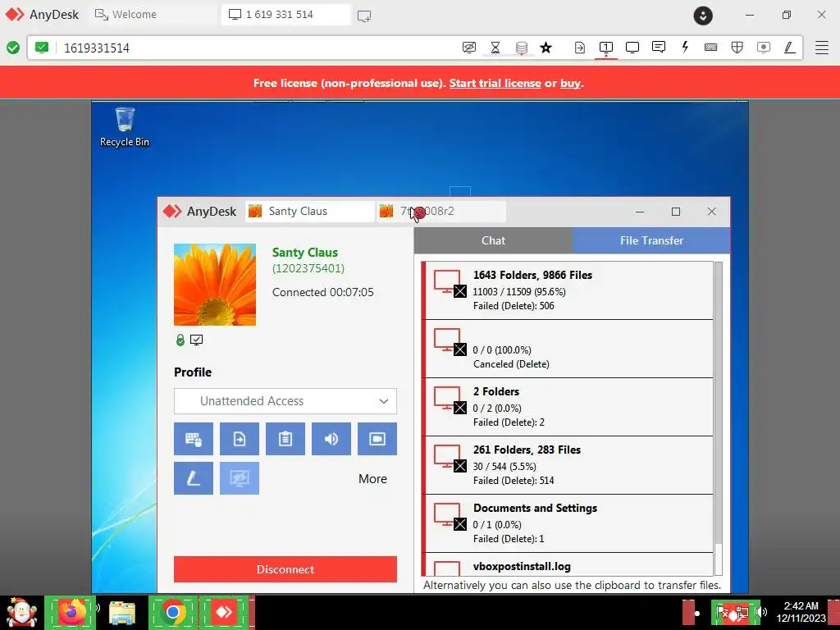Click the green connection status check icon
The width and height of the screenshot is (840, 630).
[13, 48]
